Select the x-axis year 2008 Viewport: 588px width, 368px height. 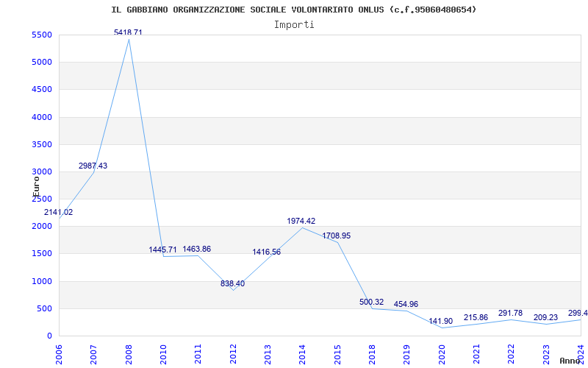click(x=128, y=354)
